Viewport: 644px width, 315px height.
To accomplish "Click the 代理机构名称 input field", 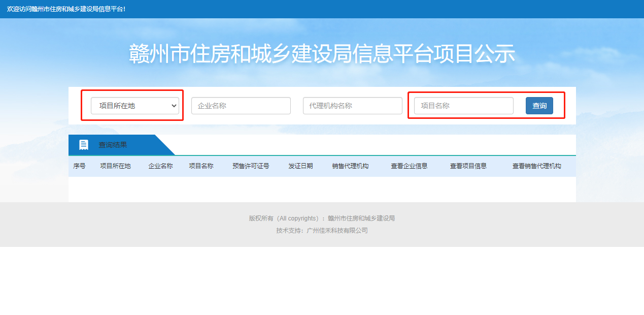I will click(x=352, y=106).
